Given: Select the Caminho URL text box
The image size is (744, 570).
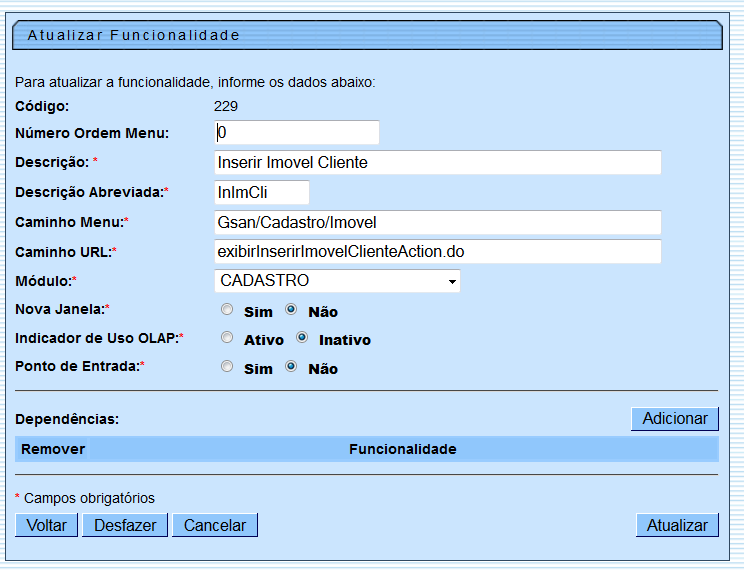Looking at the screenshot, I should tap(437, 252).
